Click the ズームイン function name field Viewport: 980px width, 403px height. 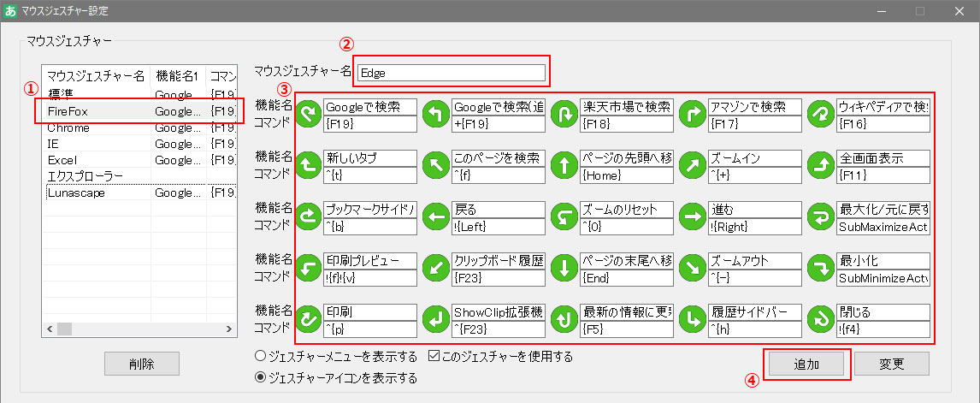click(x=755, y=158)
